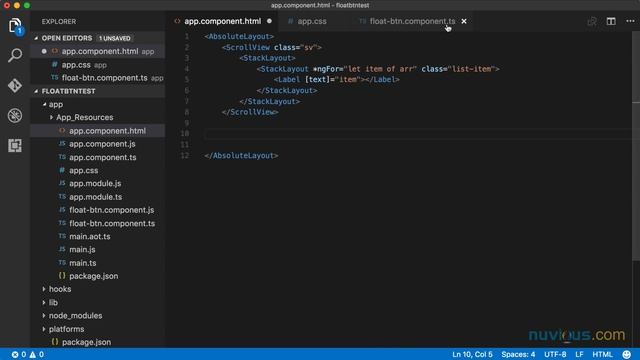The height and width of the screenshot is (360, 640).
Task: Click the closing AbsoluteLayout tag on line 12
Action: point(241,156)
